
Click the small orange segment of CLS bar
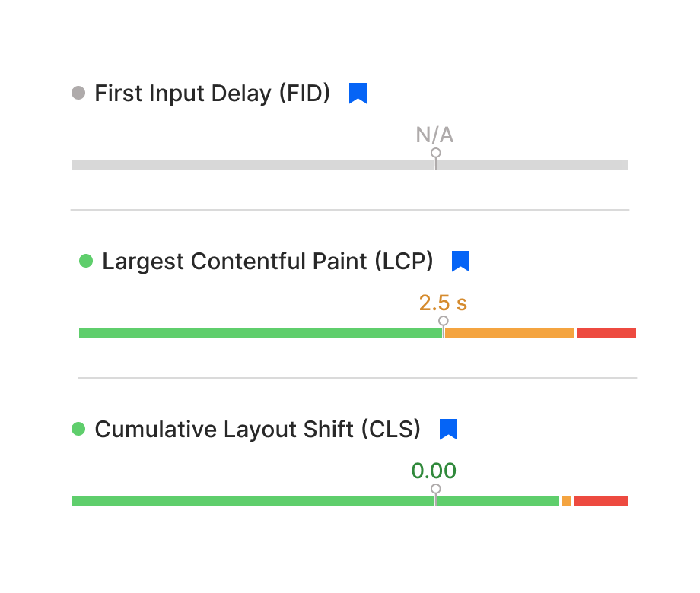[x=566, y=501]
